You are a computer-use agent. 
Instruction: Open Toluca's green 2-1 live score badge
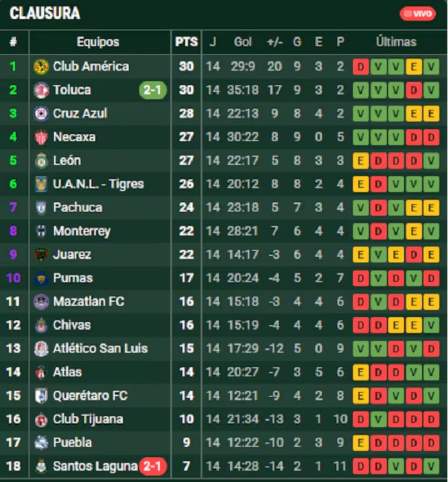pos(153,90)
